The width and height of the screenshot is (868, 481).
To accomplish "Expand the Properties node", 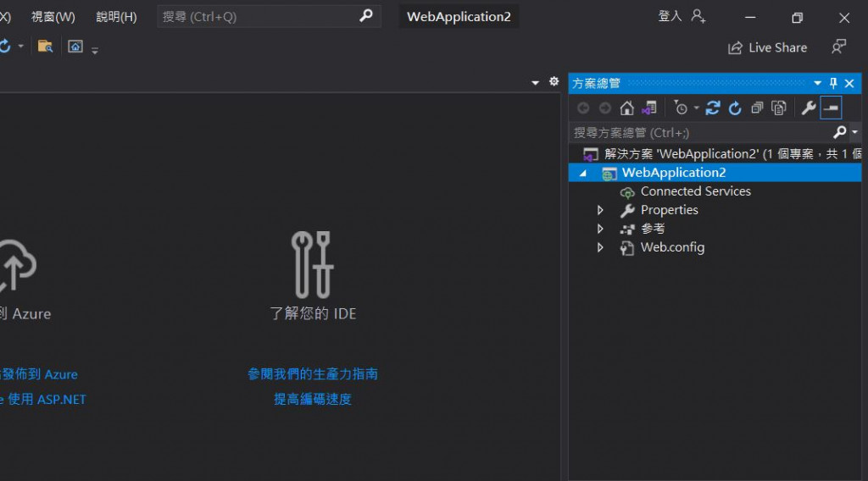I will click(x=600, y=210).
